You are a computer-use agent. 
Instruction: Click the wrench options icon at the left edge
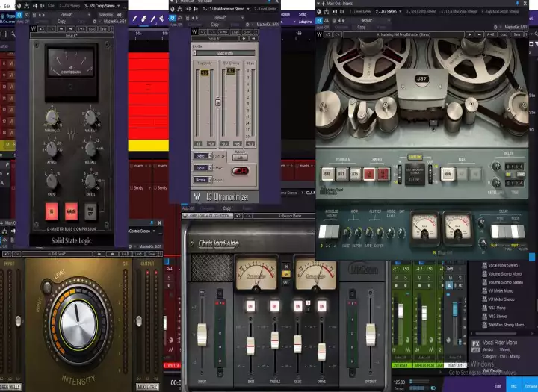click(13, 34)
